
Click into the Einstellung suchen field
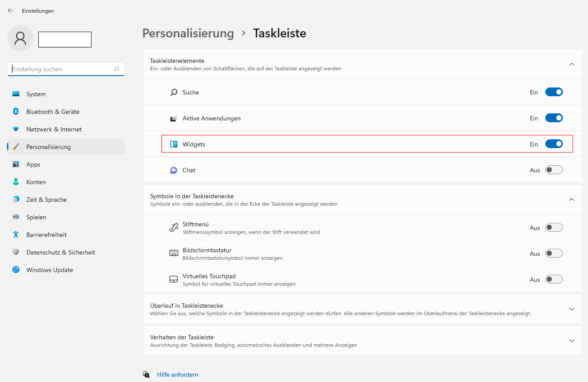(x=61, y=69)
